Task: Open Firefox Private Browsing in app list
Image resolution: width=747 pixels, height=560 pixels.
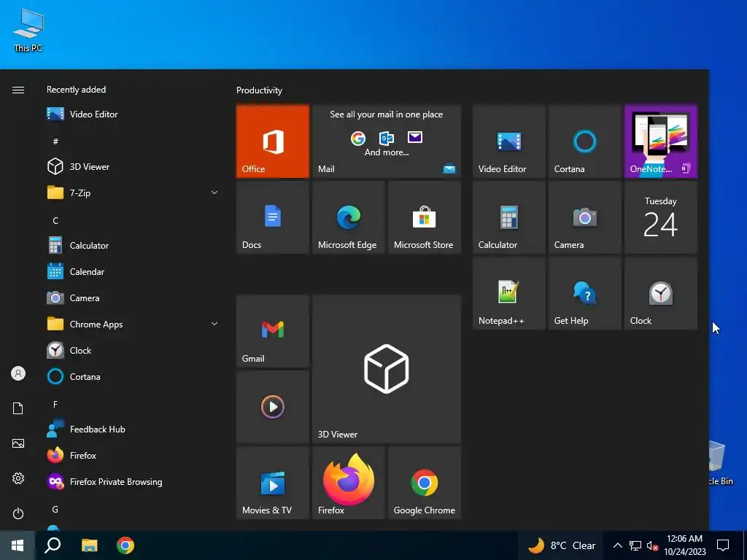Action: [x=133, y=482]
